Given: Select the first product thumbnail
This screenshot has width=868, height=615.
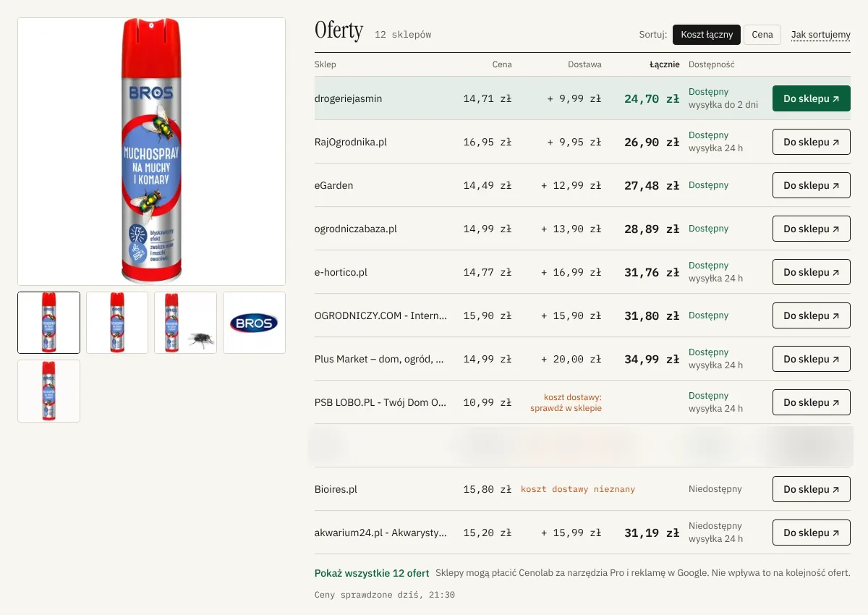Looking at the screenshot, I should [x=48, y=323].
